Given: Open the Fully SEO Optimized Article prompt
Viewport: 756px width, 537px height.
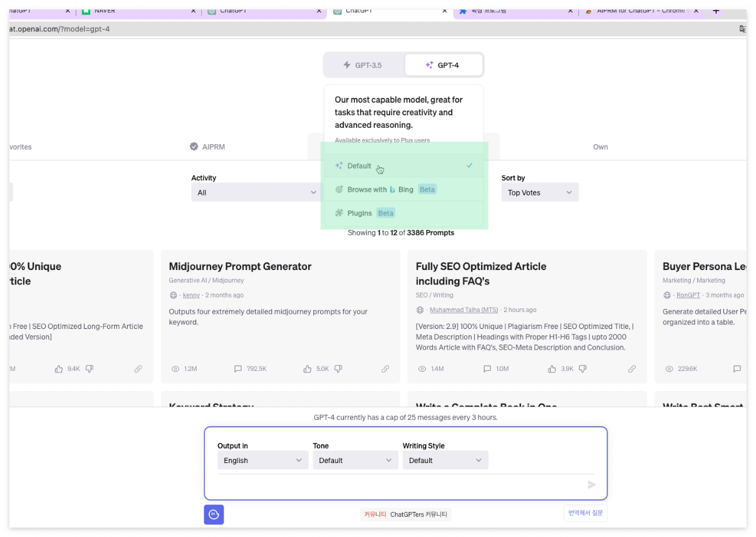Looking at the screenshot, I should (481, 274).
